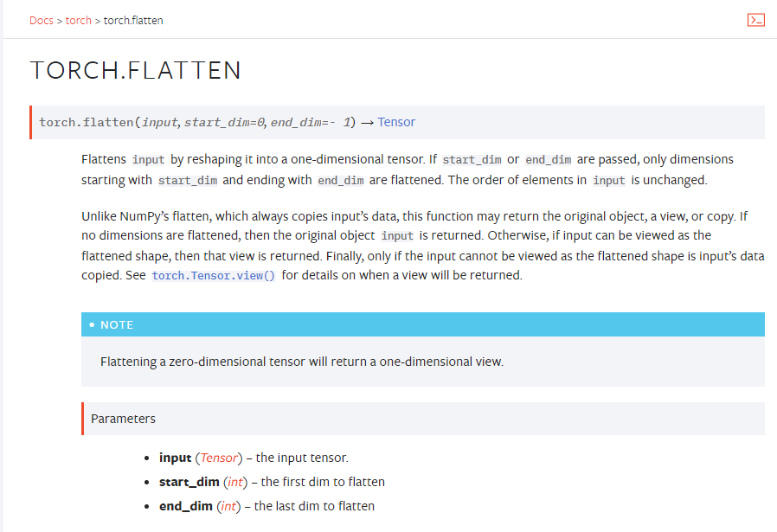Click the Parameters section header
Viewport: 777px width, 532px height.
(x=123, y=418)
